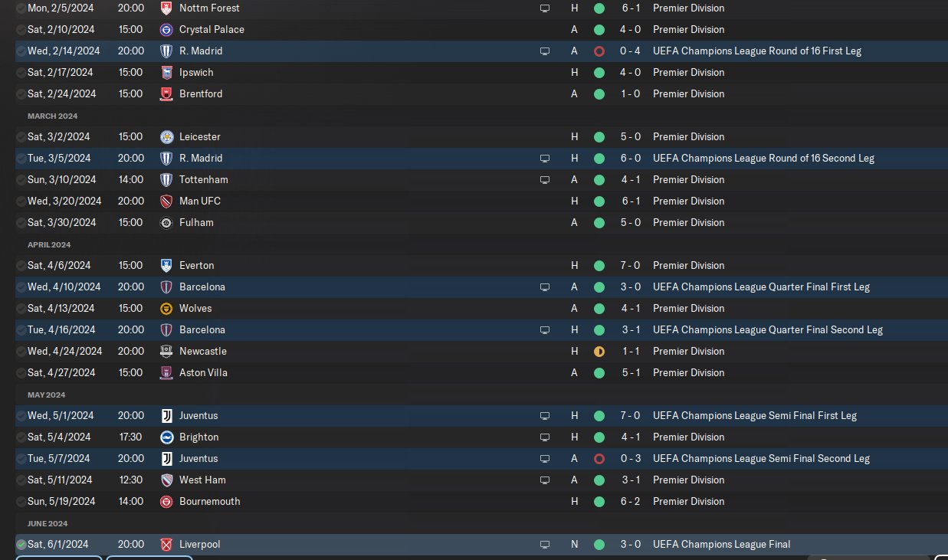
Task: Click TV icon on Champions League Final row
Action: coord(545,544)
